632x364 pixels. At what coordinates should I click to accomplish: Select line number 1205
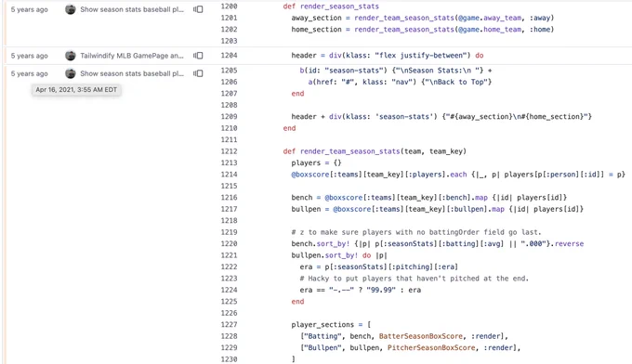(229, 71)
